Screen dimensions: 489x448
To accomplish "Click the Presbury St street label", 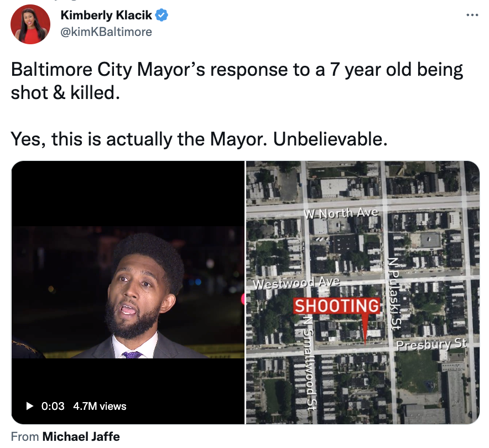I will (431, 344).
